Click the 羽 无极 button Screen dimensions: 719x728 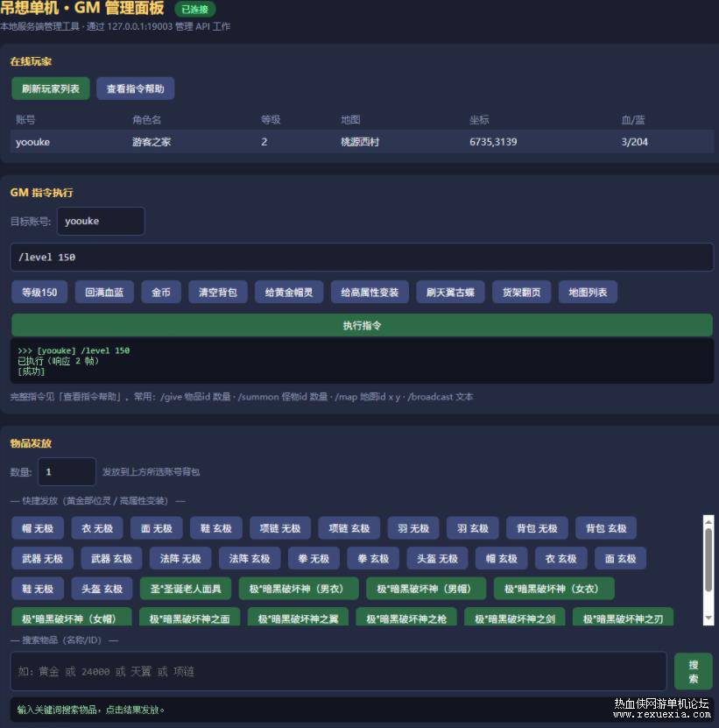(x=413, y=528)
